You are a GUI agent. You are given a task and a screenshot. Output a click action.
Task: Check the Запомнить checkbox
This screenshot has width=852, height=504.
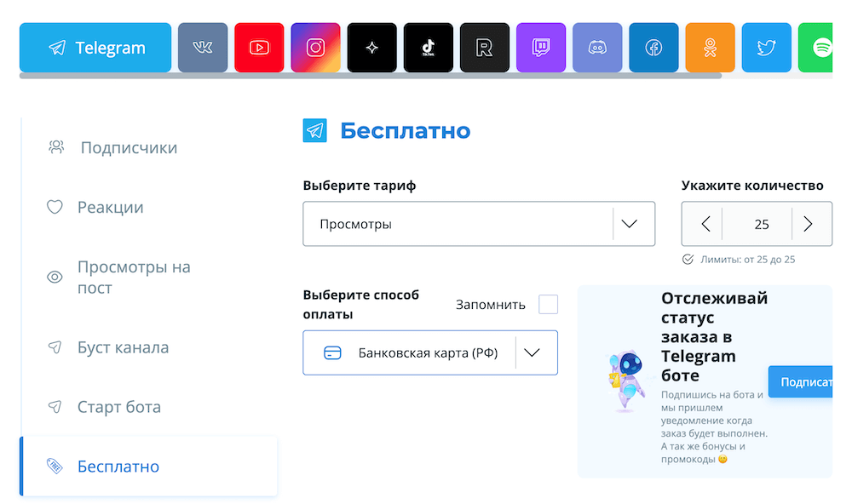pyautogui.click(x=548, y=304)
